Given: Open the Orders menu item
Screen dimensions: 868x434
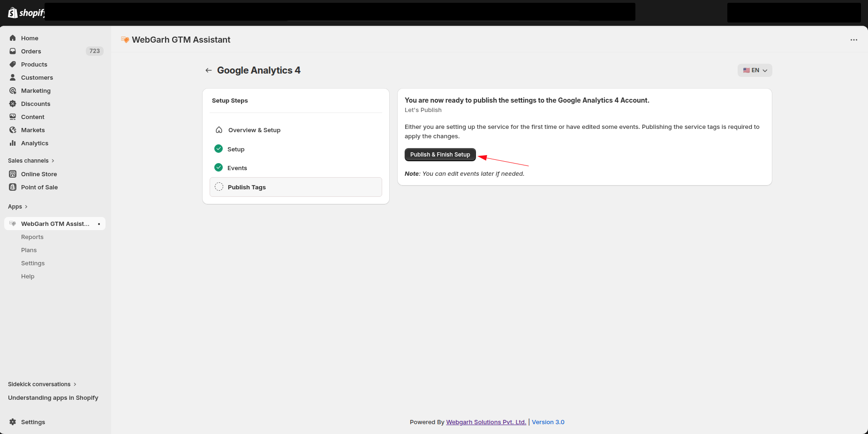Looking at the screenshot, I should [55, 51].
